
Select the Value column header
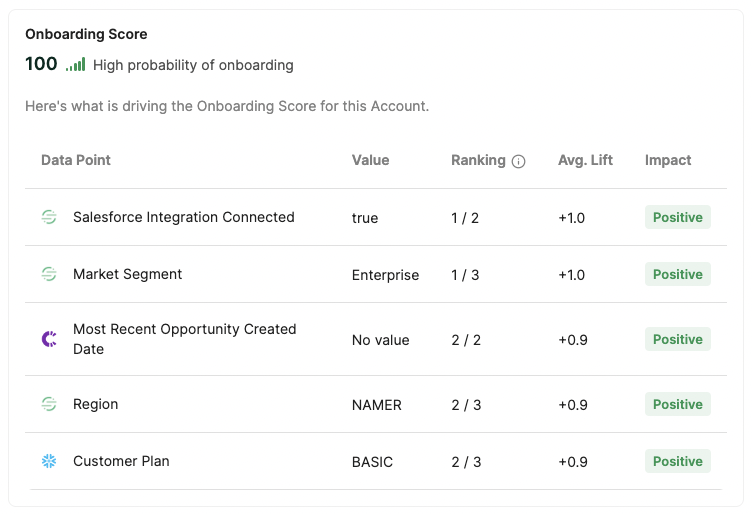pyautogui.click(x=370, y=160)
